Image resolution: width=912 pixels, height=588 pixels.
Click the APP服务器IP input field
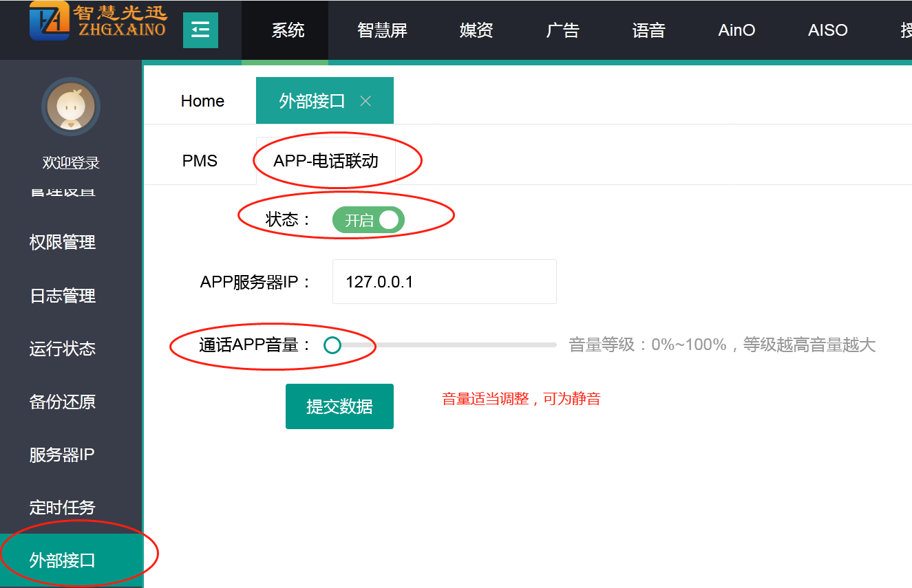coord(444,282)
